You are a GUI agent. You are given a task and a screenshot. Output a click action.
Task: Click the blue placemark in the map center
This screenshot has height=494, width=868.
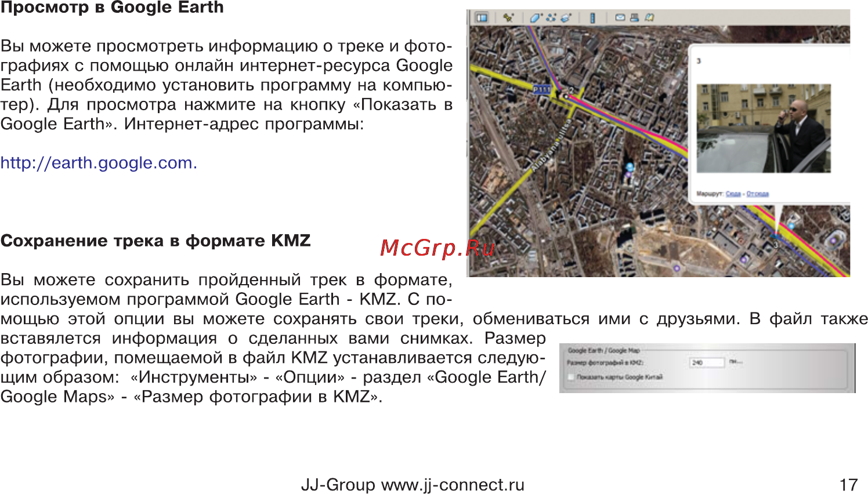pos(630,168)
